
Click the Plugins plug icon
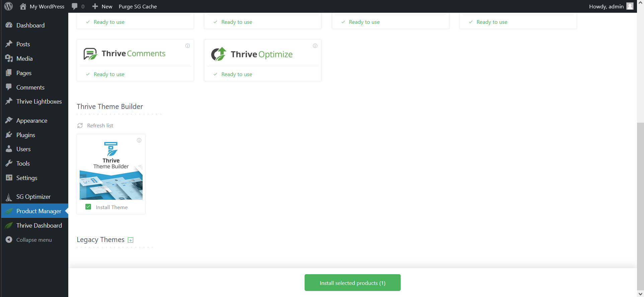9,135
